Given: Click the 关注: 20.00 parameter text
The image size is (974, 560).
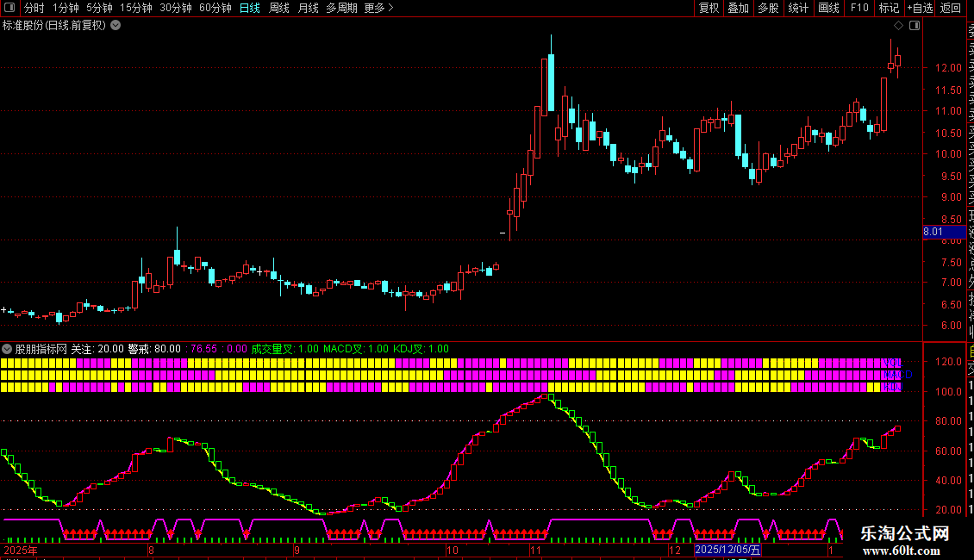Looking at the screenshot, I should coord(97,349).
